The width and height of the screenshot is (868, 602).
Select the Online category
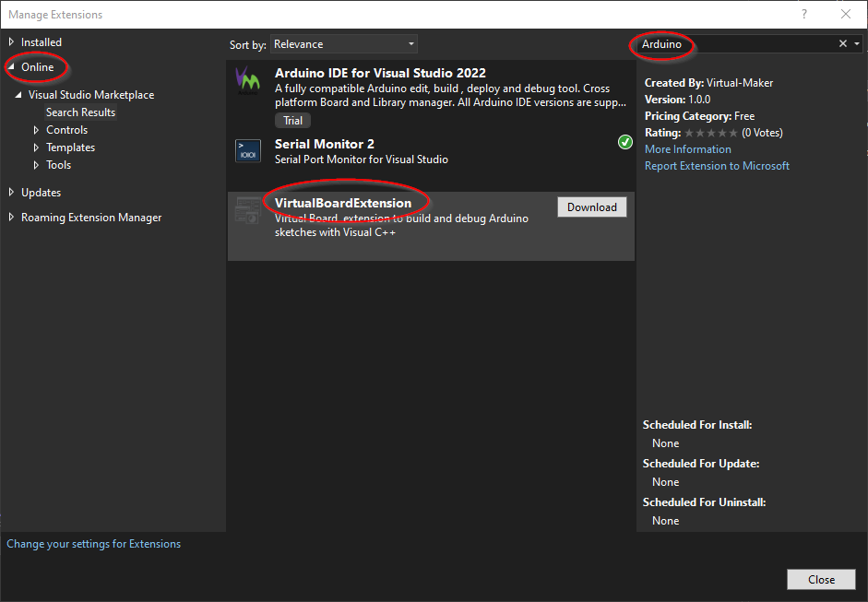point(38,67)
